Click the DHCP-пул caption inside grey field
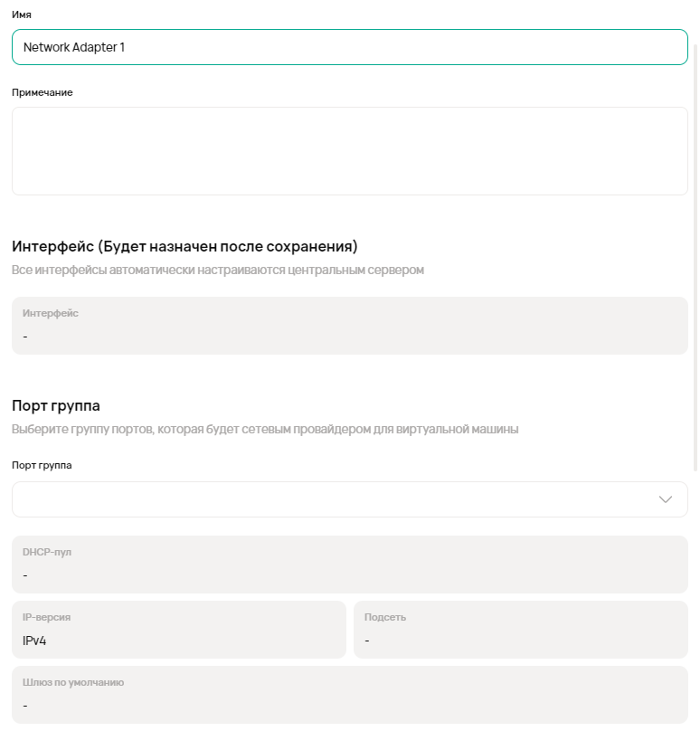 (47, 552)
